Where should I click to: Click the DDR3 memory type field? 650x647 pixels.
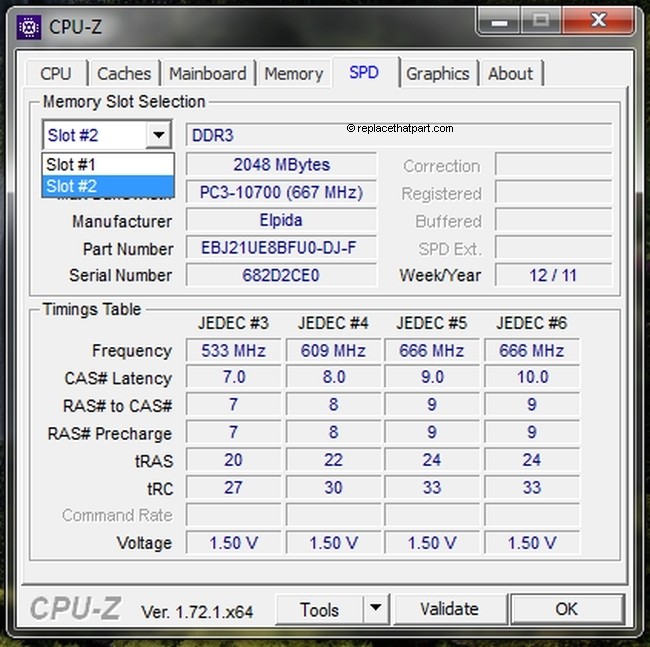399,135
